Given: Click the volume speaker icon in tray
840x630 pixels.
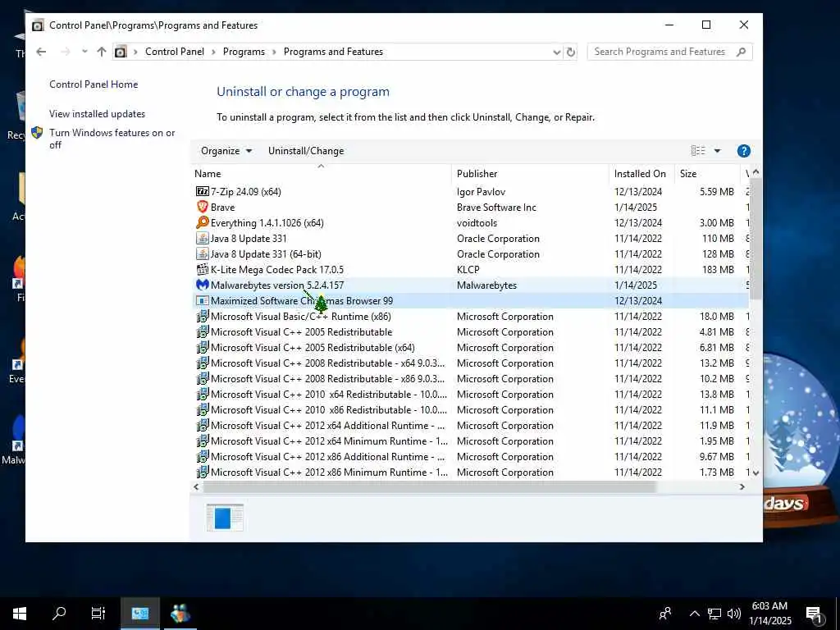Looking at the screenshot, I should pos(734,614).
